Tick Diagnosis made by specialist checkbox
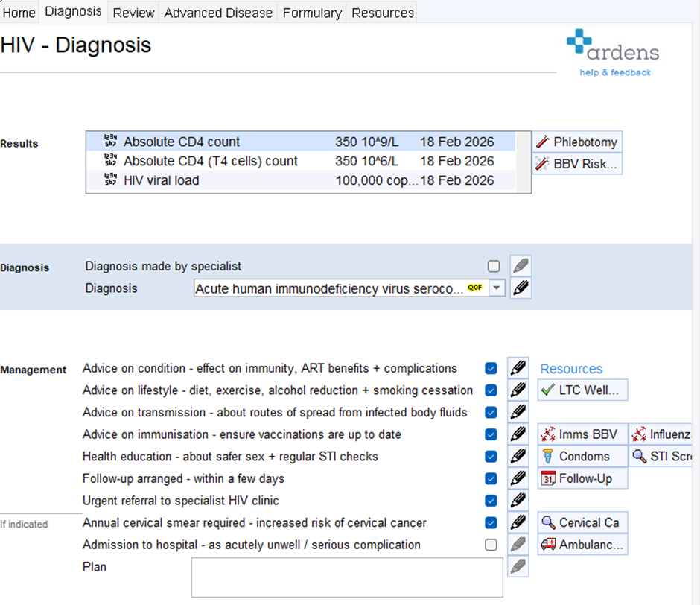This screenshot has width=700, height=605. click(493, 266)
